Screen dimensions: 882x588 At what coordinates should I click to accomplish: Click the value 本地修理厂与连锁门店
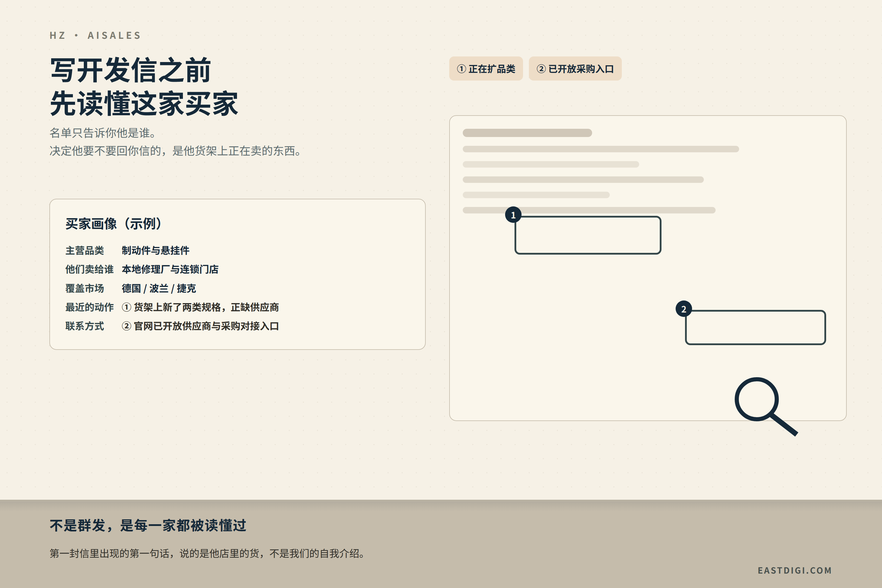170,269
